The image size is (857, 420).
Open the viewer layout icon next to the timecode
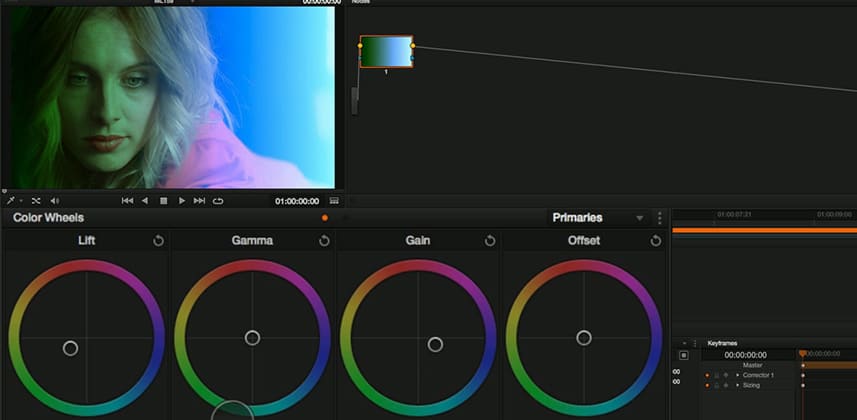334,201
